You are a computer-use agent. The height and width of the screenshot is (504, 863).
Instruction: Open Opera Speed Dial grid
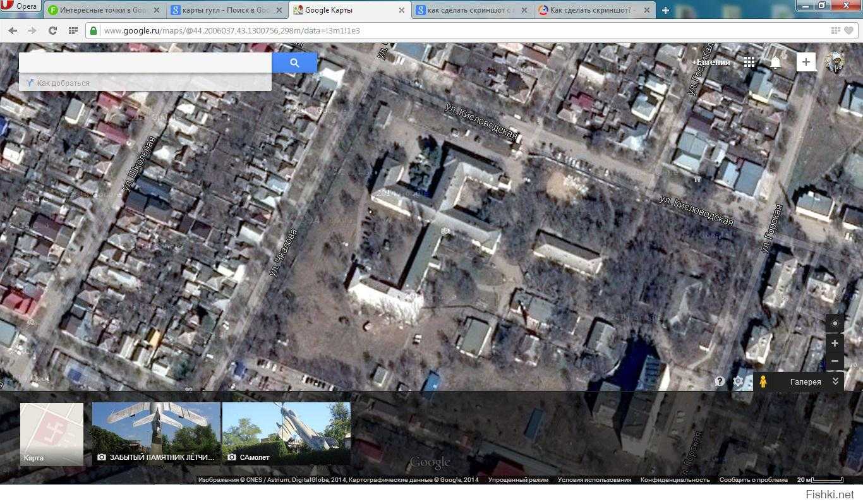pos(73,30)
